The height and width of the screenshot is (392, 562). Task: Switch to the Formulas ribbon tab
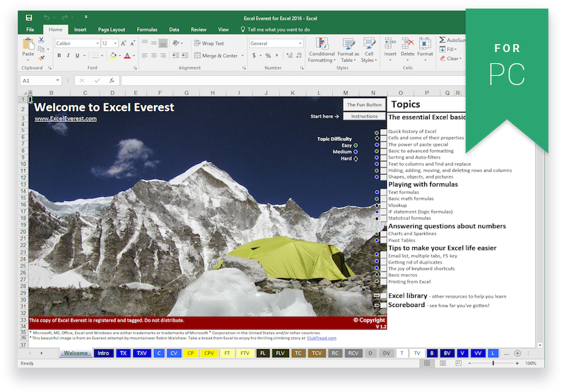146,29
